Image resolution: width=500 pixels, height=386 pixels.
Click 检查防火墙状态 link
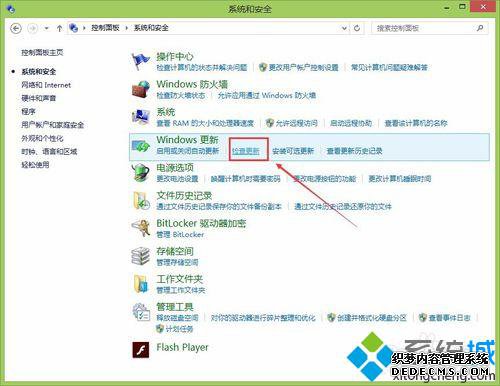[x=181, y=96]
